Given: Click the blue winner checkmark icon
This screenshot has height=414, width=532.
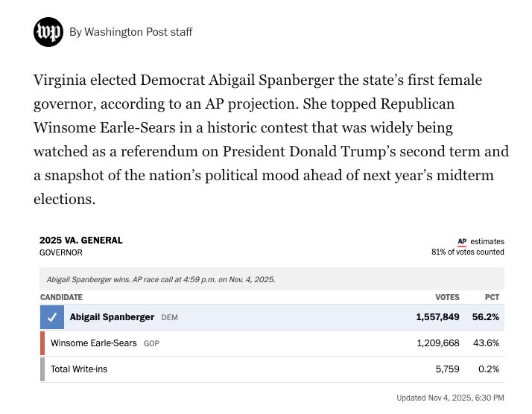Looking at the screenshot, I should pyautogui.click(x=52, y=317).
